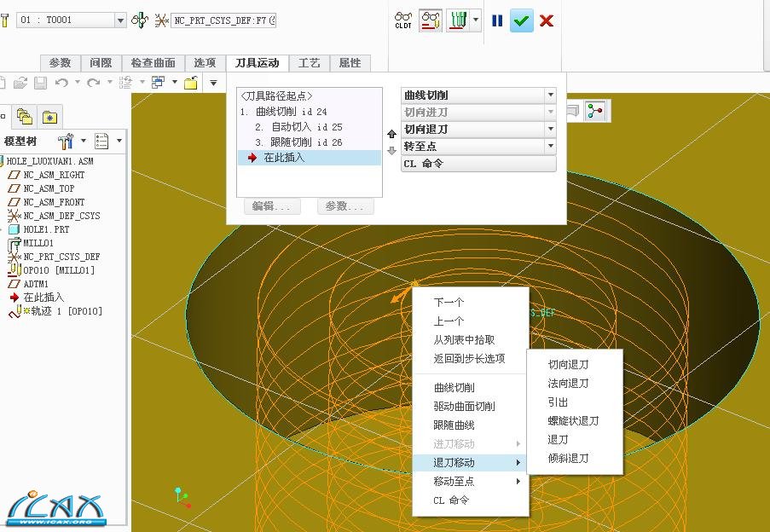Open the favorites folder tab icon
The width and height of the screenshot is (770, 532).
coord(49,117)
